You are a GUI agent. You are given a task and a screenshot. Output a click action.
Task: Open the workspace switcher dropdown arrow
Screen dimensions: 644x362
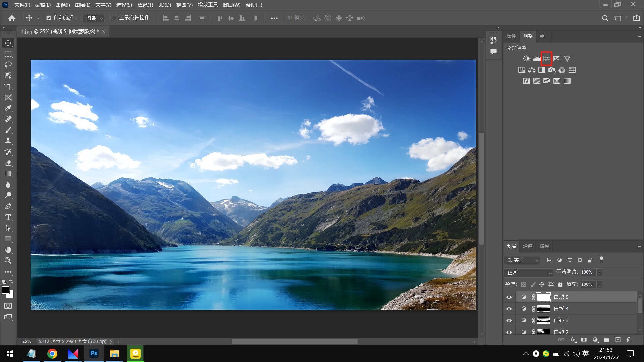(627, 18)
